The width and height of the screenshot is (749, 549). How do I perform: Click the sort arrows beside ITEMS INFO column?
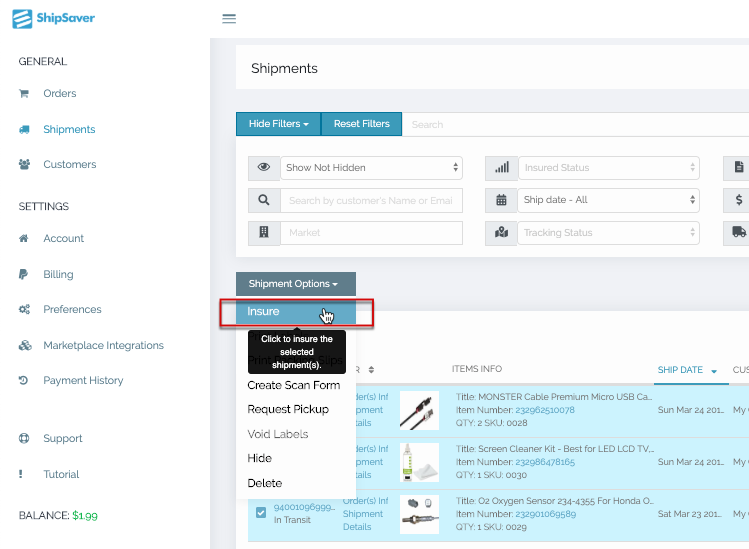click(371, 369)
